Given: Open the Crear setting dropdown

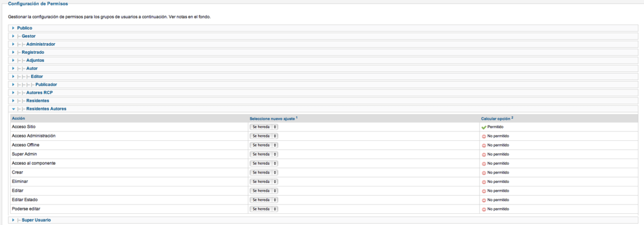Looking at the screenshot, I should pyautogui.click(x=263, y=172).
